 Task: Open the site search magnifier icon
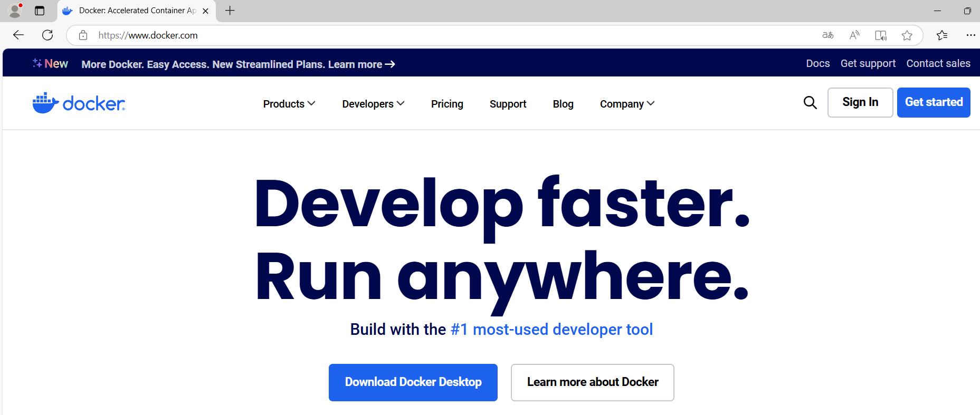[x=810, y=102]
